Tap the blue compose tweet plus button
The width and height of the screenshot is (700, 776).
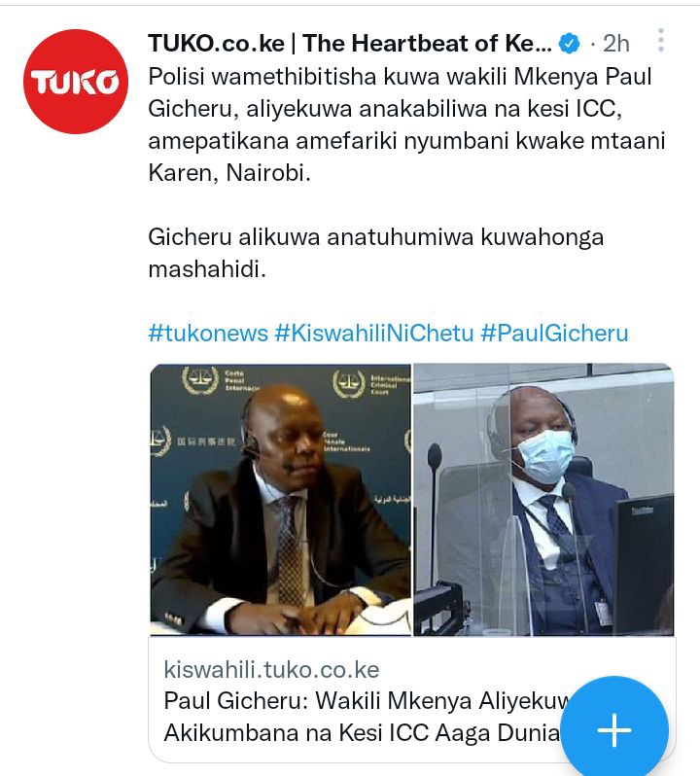tap(613, 729)
